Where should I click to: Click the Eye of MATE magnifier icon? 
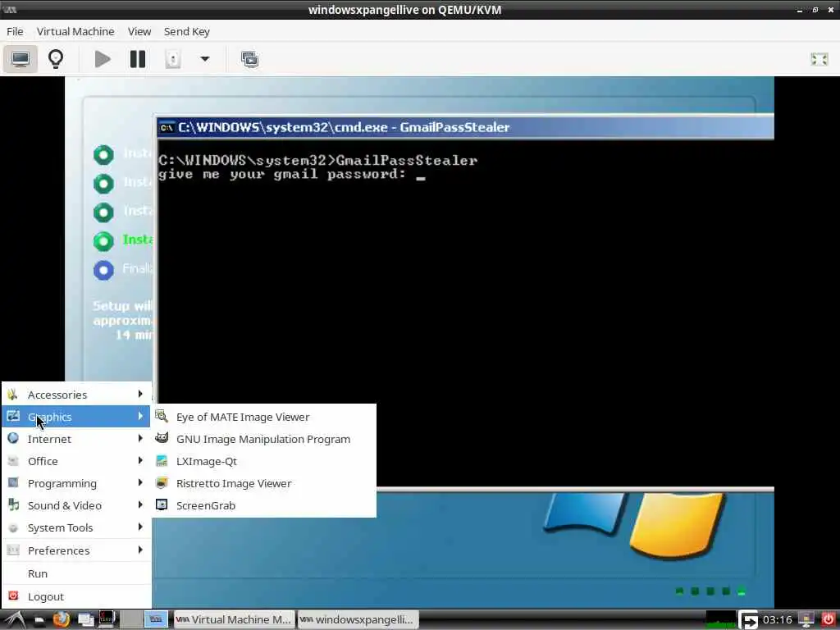(162, 416)
